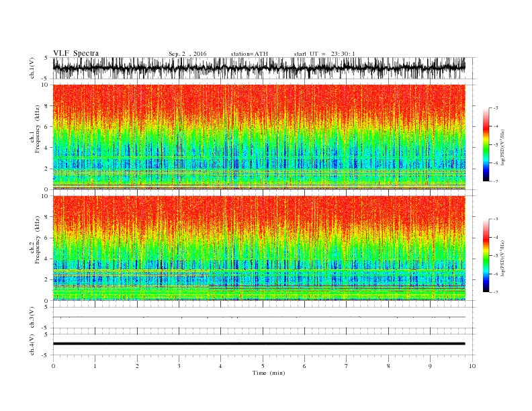Click the "5" tick label on the time axis
This screenshot has height=411, width=532.
263,366
